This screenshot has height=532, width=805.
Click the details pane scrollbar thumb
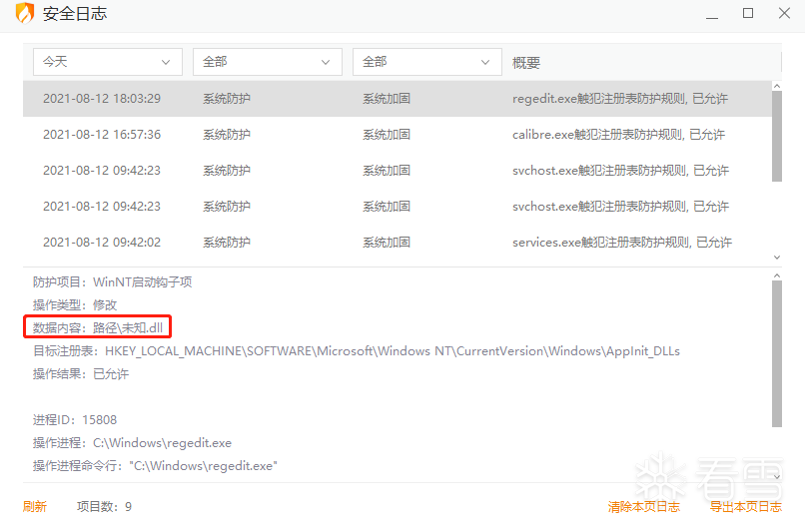point(777,354)
